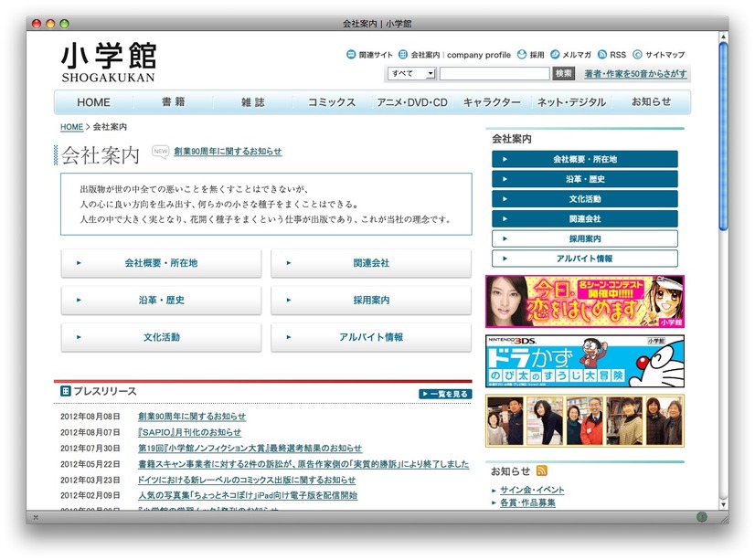Screen dimensions: 755x560
Task: Click the search text input field
Action: pyautogui.click(x=494, y=74)
